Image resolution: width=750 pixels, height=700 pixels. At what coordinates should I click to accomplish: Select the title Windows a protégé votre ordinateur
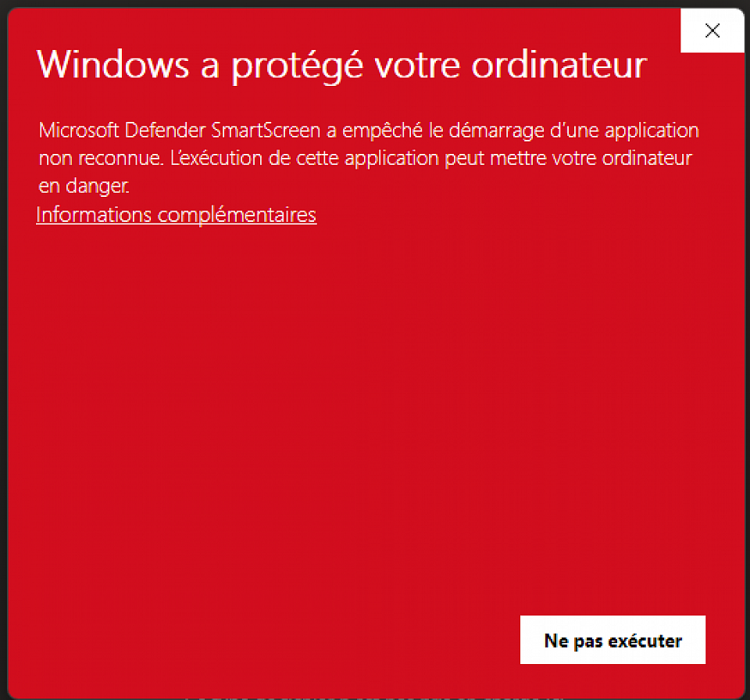tap(342, 65)
